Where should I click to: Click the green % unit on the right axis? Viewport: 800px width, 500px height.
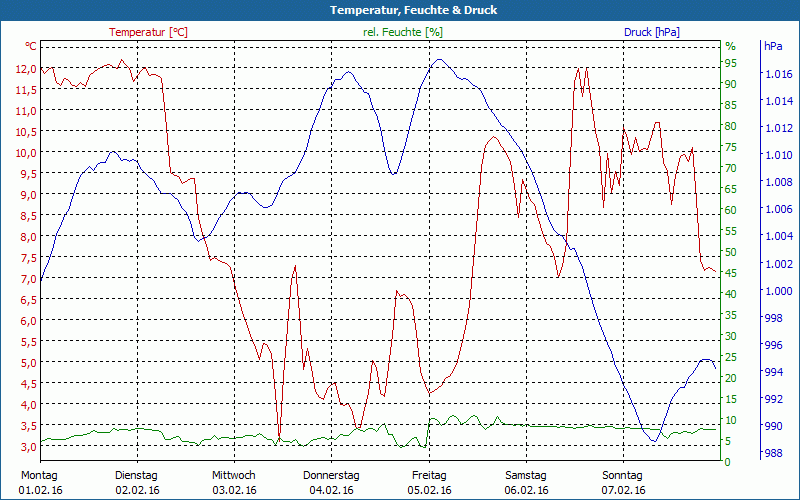730,46
